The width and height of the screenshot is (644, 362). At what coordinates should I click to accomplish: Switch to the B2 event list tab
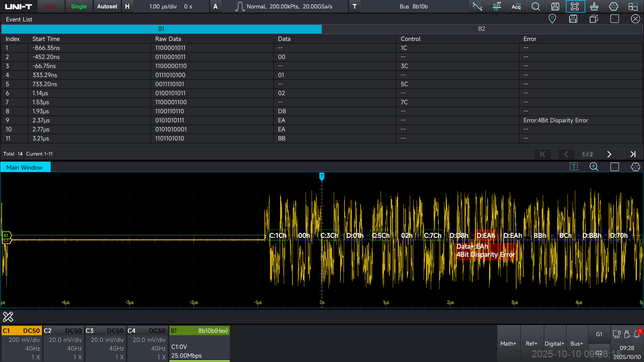(482, 29)
